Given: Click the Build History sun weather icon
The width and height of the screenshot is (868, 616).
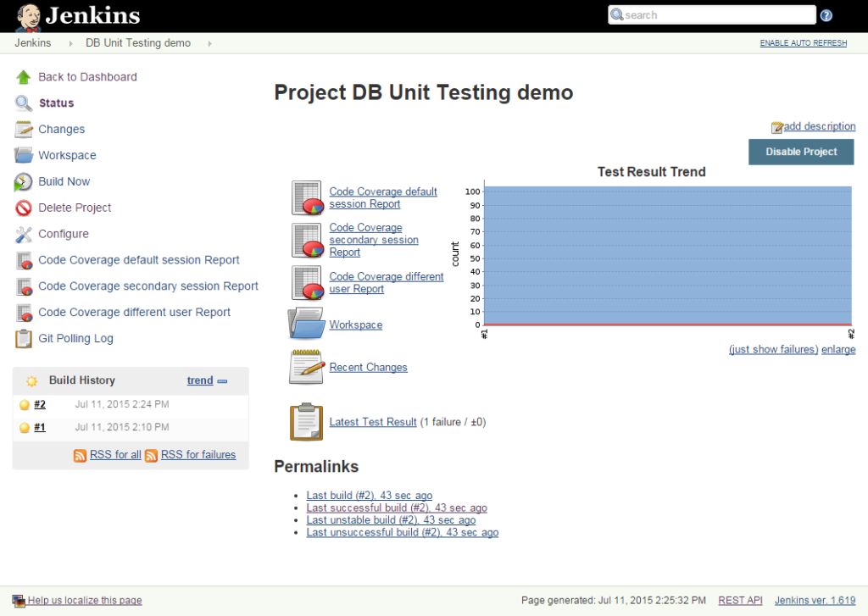Looking at the screenshot, I should [31, 380].
